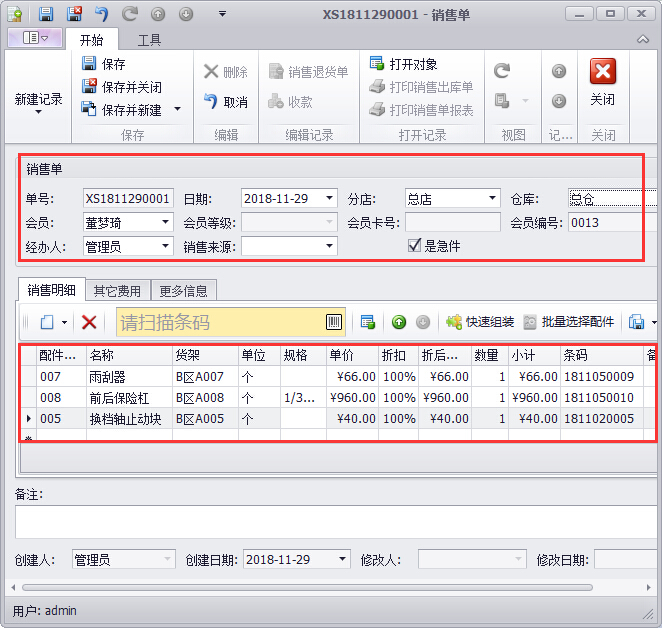This screenshot has width=662, height=628.
Task: Switch to the 其它费用 tab
Action: coord(119,291)
